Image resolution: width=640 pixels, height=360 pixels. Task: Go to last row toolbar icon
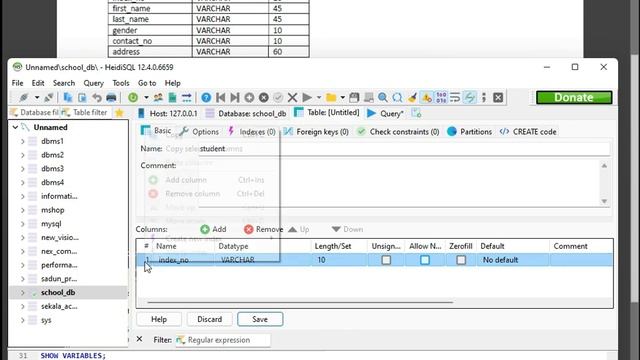pyautogui.click(x=235, y=98)
